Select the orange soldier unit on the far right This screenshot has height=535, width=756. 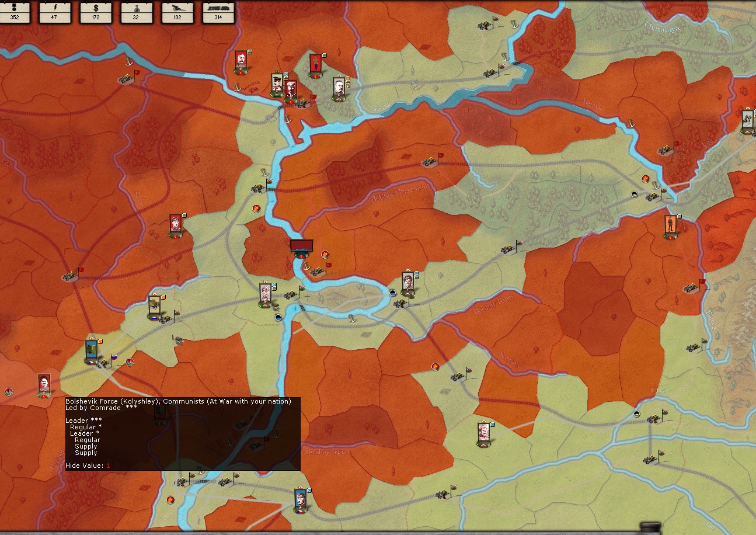point(670,225)
